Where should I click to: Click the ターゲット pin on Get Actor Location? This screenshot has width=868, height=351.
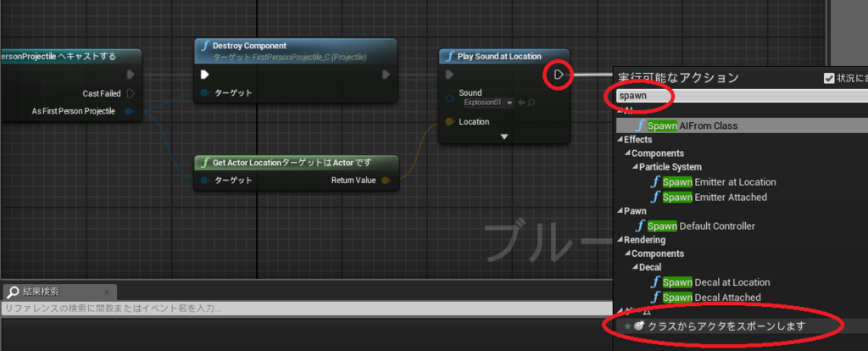[x=205, y=181]
